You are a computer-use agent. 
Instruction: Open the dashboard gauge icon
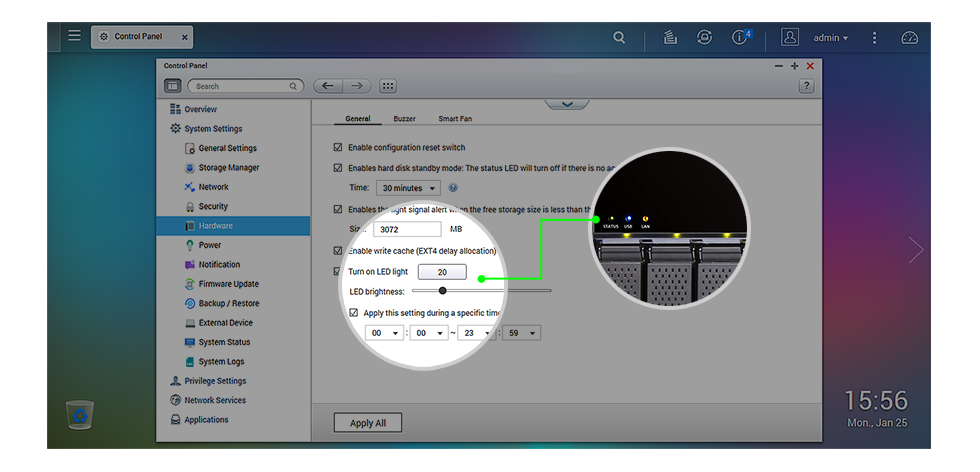[908, 37]
